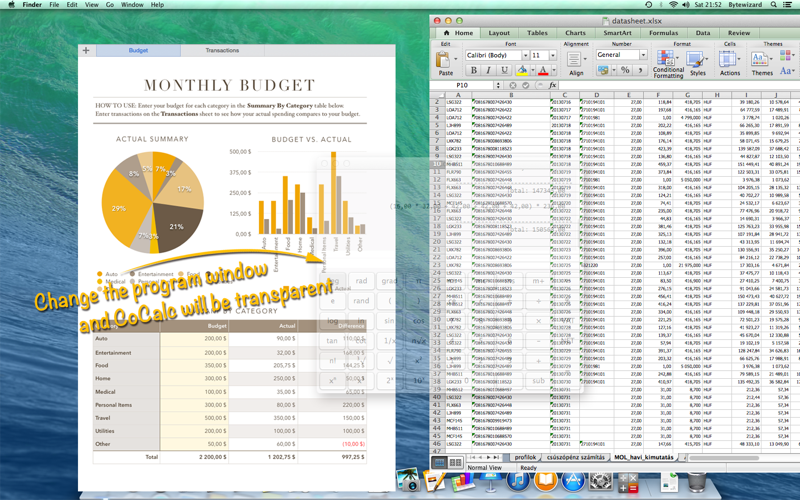Open the Window menu in menu bar
Viewport: 800px width, 500px height.
pos(132,5)
